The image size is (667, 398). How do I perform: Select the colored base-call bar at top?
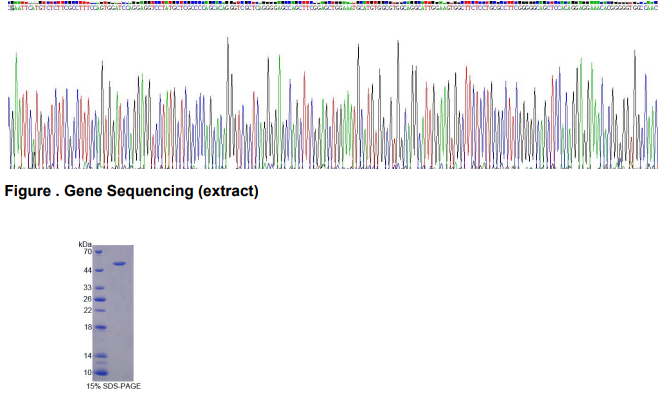click(333, 3)
